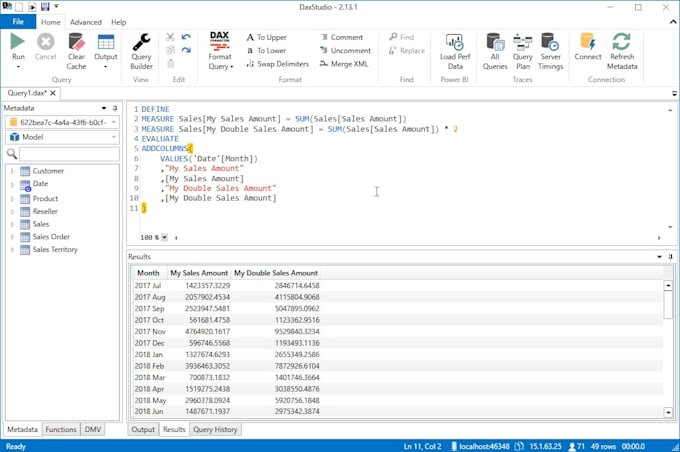Click the save icon in title bar
Viewport: 680px width, 452px height.
click(x=45, y=7)
